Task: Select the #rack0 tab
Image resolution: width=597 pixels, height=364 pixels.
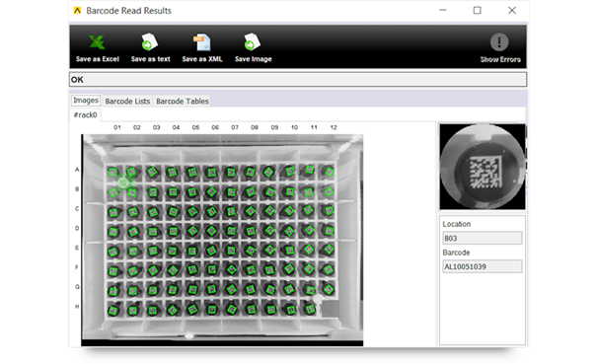Action: [x=85, y=115]
